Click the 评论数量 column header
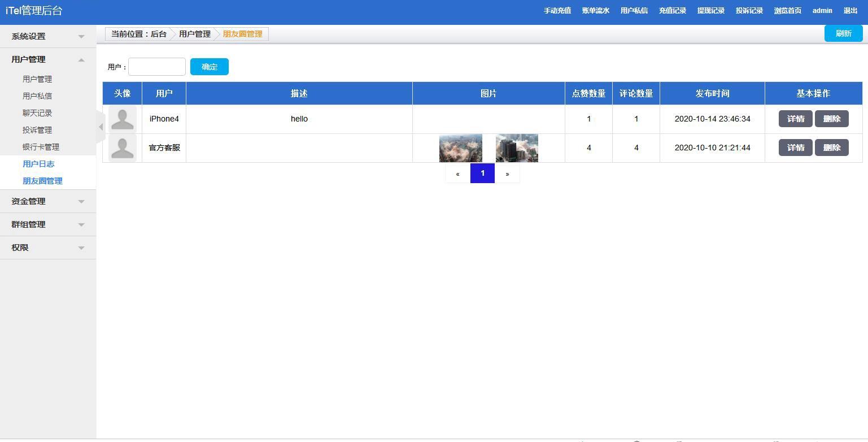 636,93
